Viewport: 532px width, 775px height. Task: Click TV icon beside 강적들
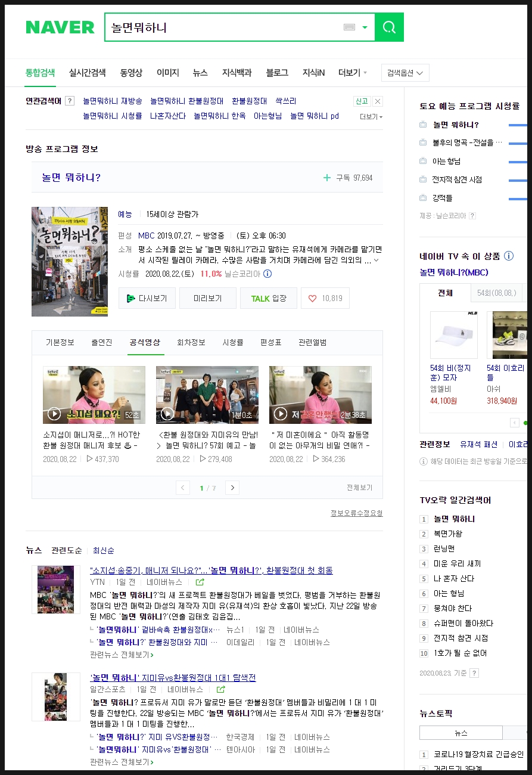pyautogui.click(x=423, y=198)
